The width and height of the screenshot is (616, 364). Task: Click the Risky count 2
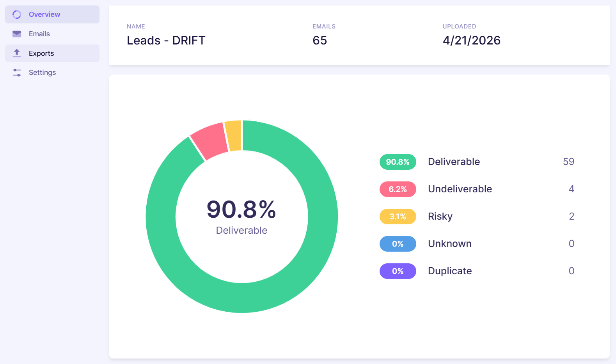572,216
